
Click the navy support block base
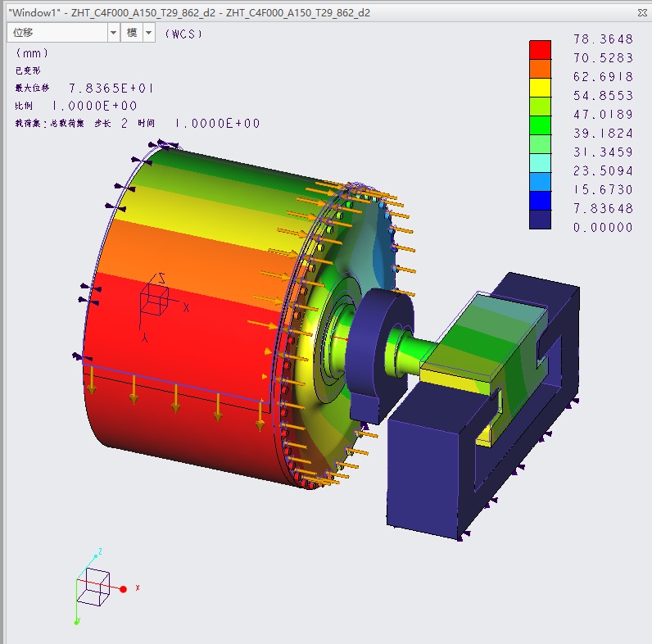point(424,478)
